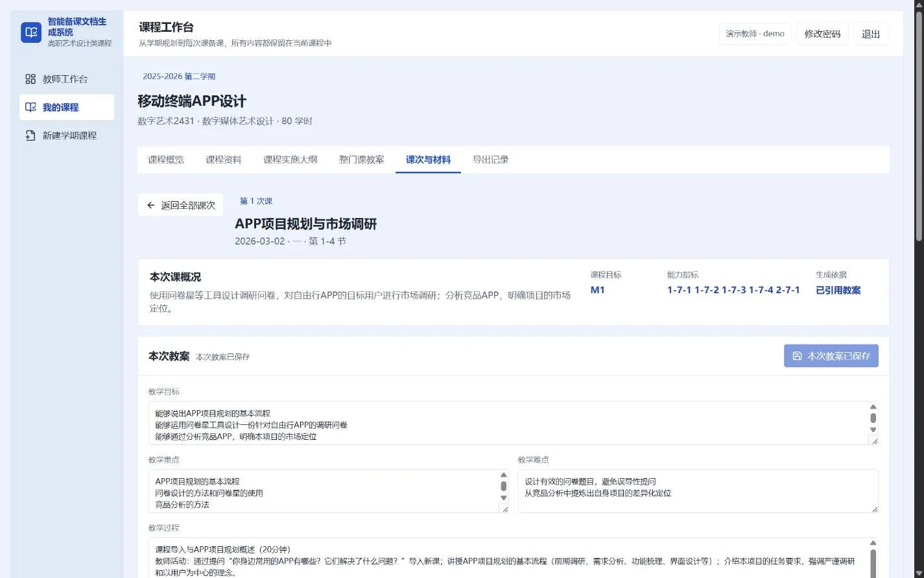Image resolution: width=924 pixels, height=578 pixels.
Task: Click the 本次课概况 heading
Action: [x=175, y=277]
